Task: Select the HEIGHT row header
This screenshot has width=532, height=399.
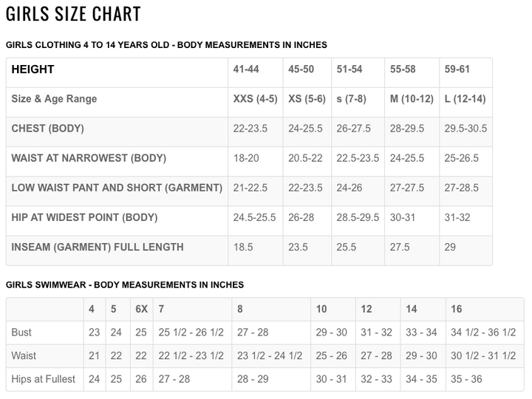Action: click(x=33, y=70)
